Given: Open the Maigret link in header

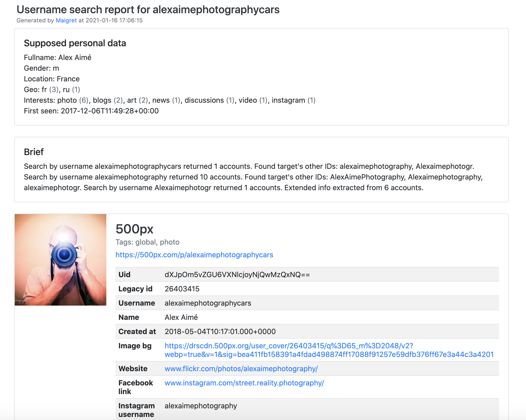Looking at the screenshot, I should coord(66,20).
